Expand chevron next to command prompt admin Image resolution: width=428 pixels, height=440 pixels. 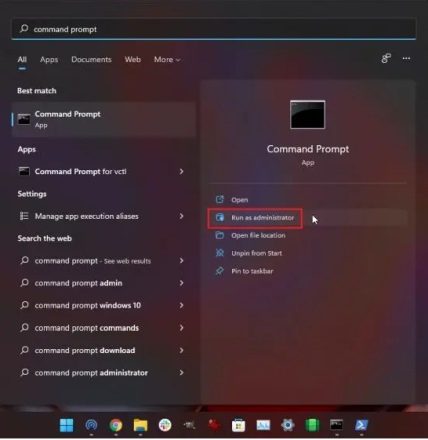pyautogui.click(x=181, y=283)
